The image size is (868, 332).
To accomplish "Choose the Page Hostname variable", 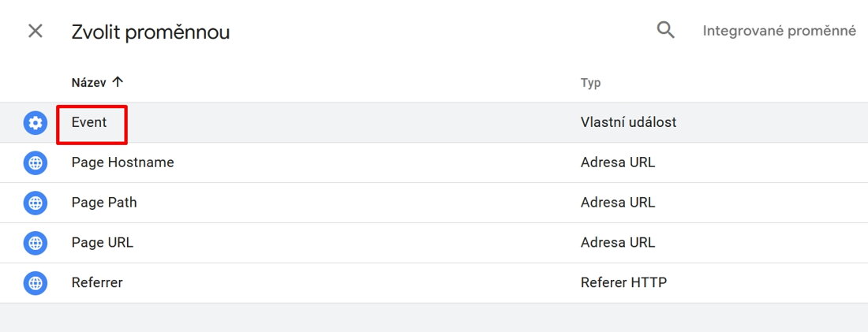I will tap(123, 162).
